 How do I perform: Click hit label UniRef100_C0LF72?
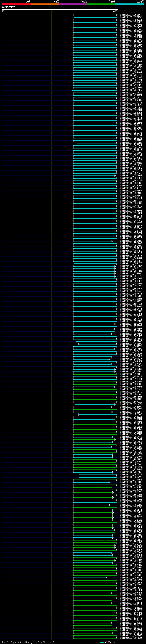131,276
